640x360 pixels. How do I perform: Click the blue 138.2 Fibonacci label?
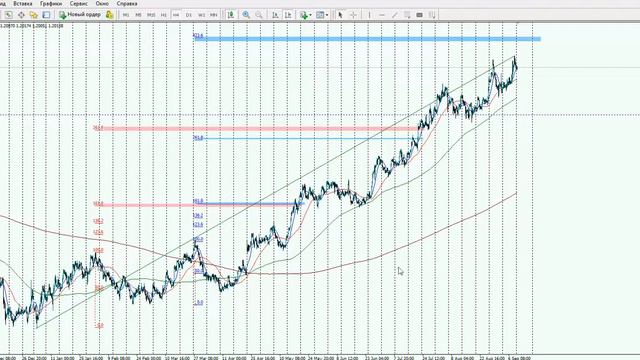[198, 216]
